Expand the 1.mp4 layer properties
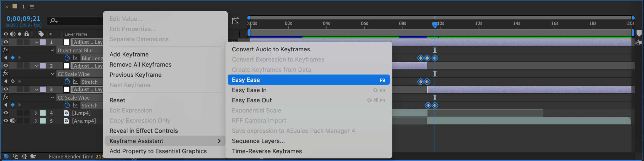Screen dimensions: 644x161 pos(36,113)
